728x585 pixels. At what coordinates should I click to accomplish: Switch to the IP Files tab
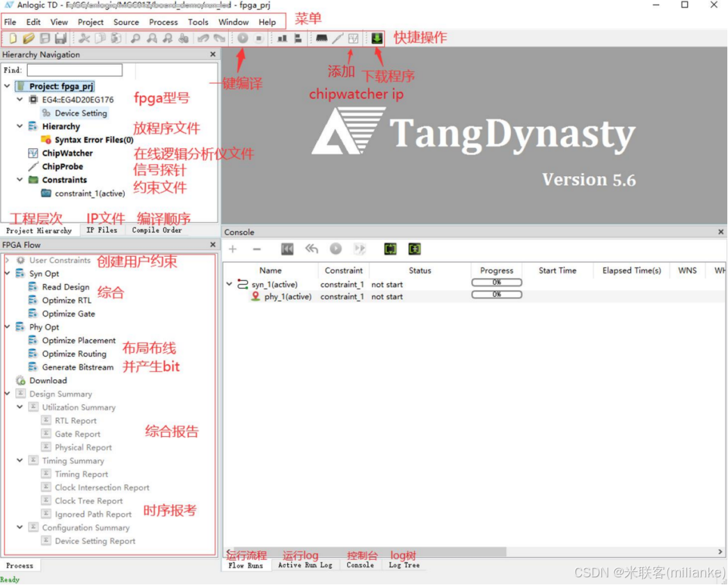(102, 230)
